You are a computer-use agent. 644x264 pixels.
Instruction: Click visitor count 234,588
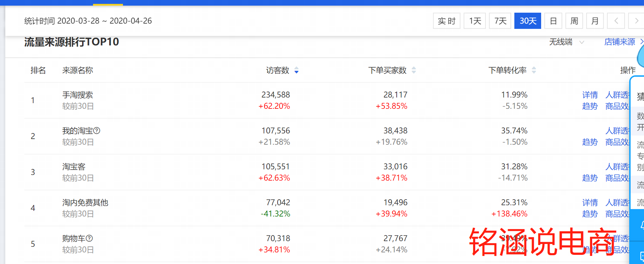coord(275,95)
